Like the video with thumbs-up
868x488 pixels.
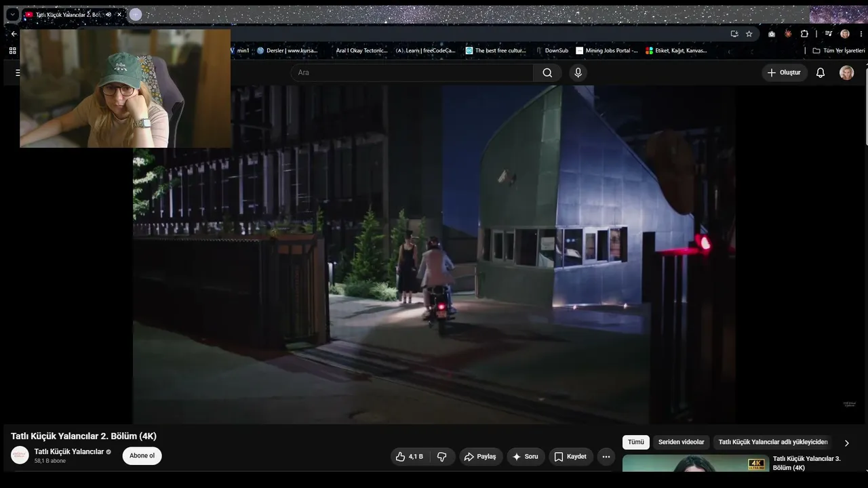(x=410, y=457)
